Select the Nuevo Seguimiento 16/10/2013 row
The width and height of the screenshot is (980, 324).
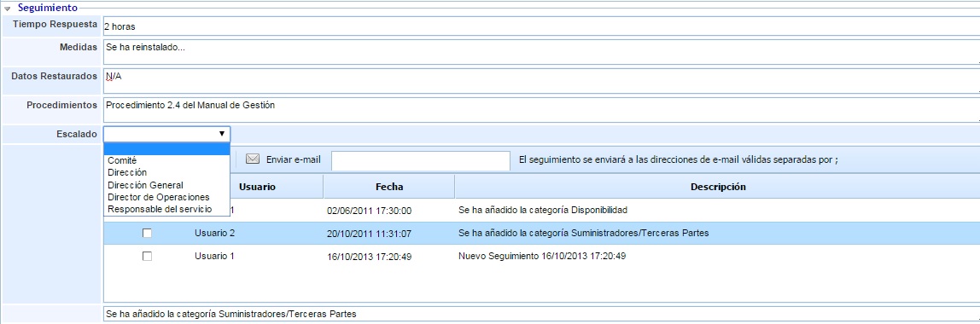[x=541, y=256]
